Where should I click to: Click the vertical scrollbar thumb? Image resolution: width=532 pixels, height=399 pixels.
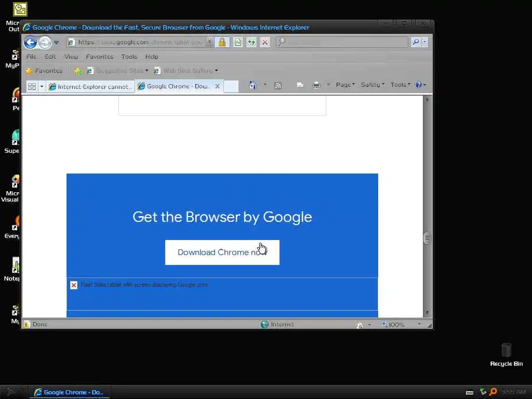(x=427, y=238)
